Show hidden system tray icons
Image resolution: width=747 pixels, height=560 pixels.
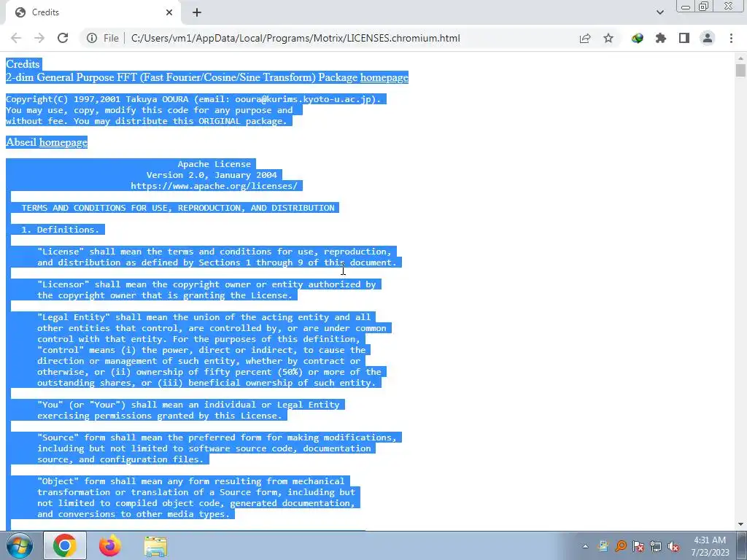click(585, 546)
